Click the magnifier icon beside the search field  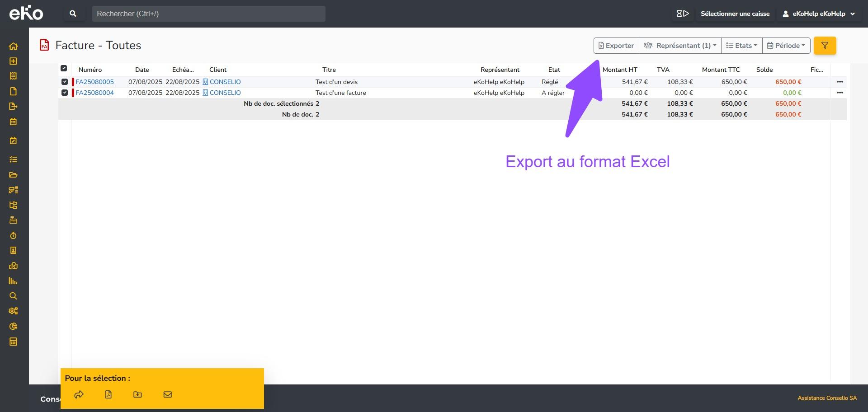click(73, 14)
